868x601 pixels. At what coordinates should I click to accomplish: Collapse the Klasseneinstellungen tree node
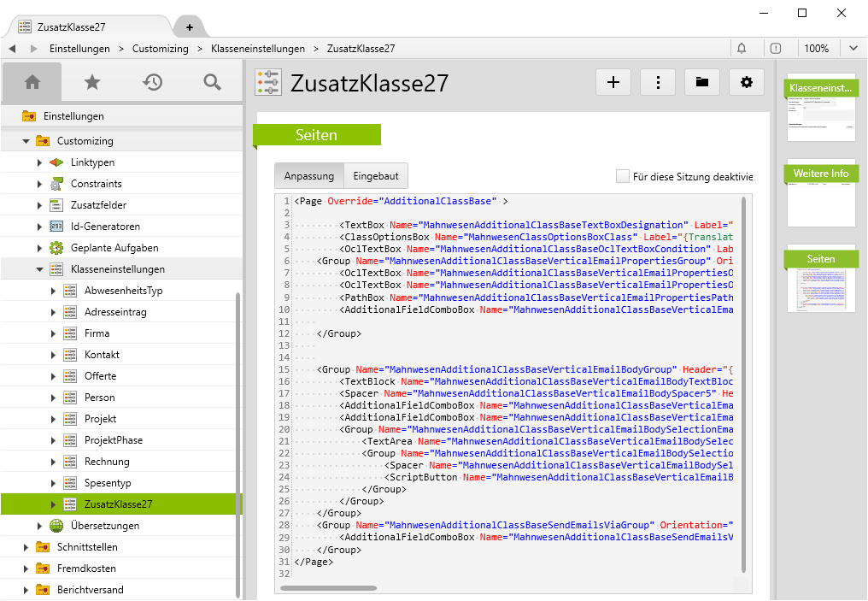[x=39, y=269]
